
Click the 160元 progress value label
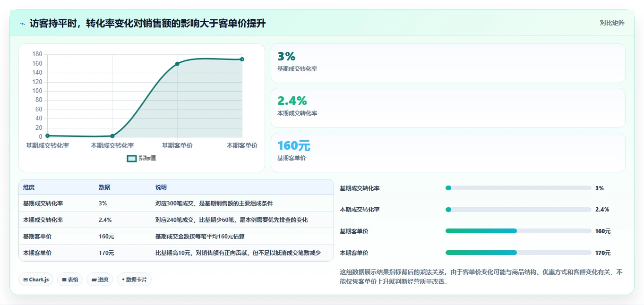(603, 231)
